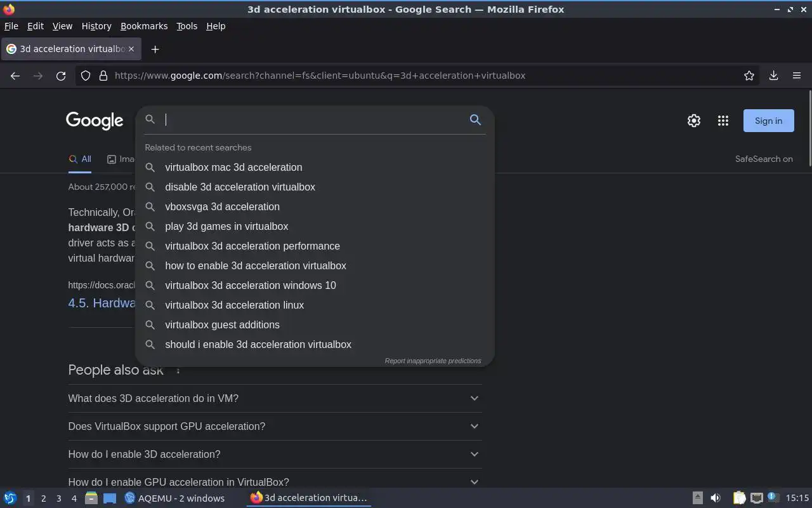Click the Google logo
Viewport: 812px width, 508px height.
click(95, 121)
